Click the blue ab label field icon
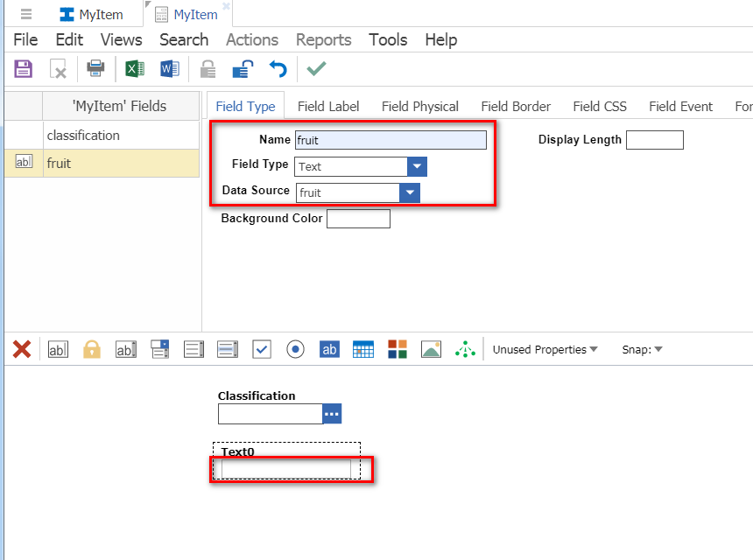This screenshot has width=753, height=560. click(x=329, y=349)
